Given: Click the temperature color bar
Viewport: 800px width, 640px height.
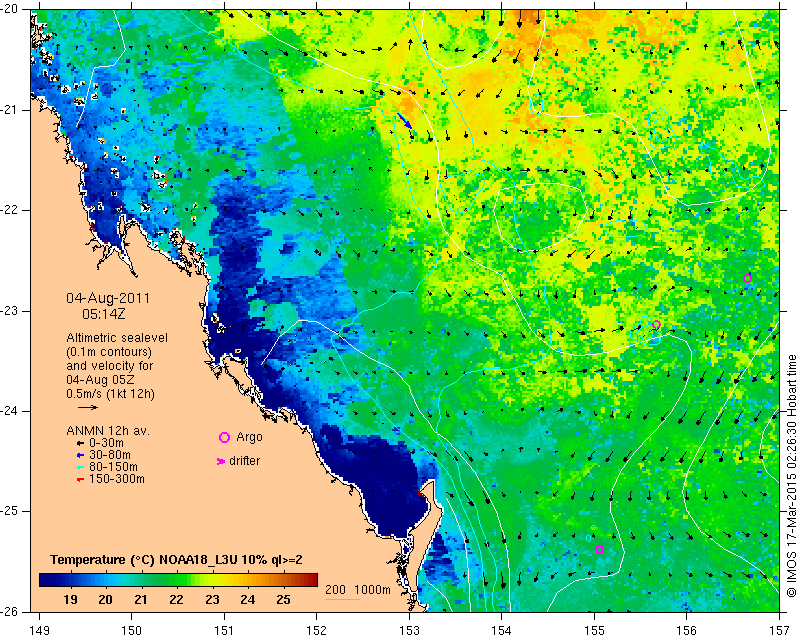Looking at the screenshot, I should tap(179, 580).
